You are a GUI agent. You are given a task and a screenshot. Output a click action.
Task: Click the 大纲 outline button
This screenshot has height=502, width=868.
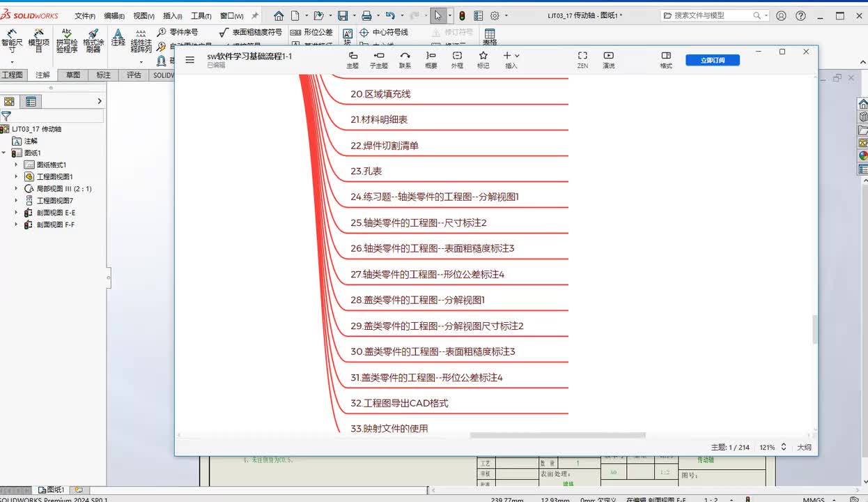[804, 447]
